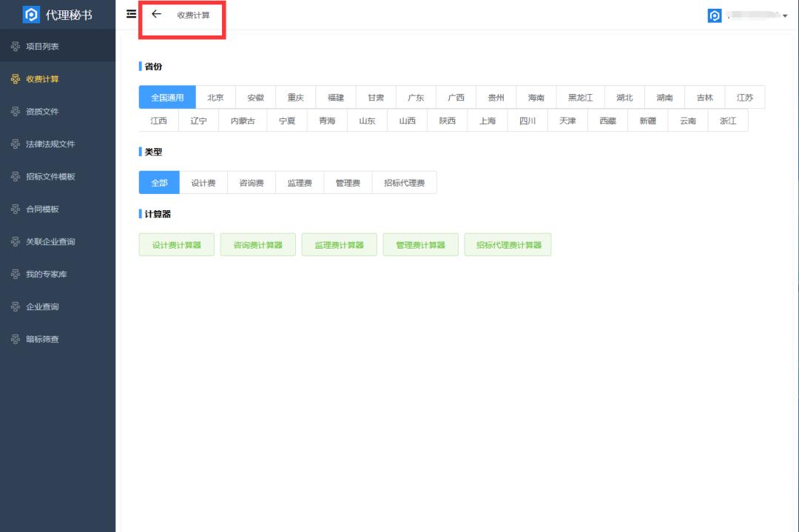
Task: Select 浙江 in the province list
Action: click(728, 120)
